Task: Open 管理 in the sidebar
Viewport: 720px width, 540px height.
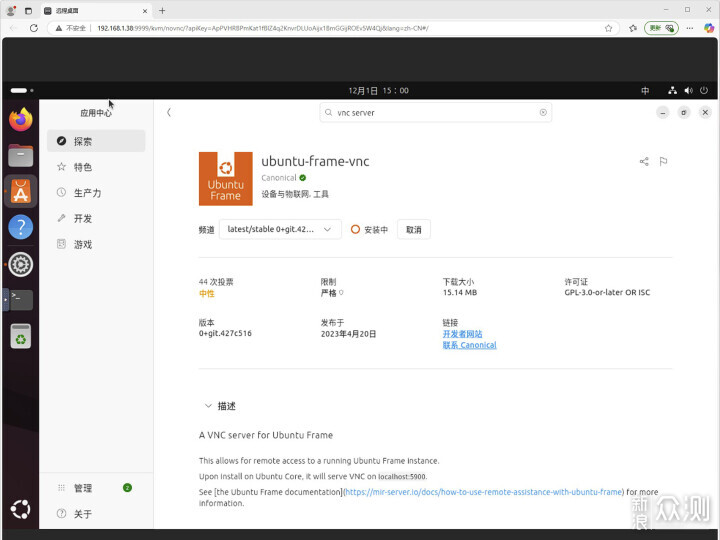Action: pos(96,488)
